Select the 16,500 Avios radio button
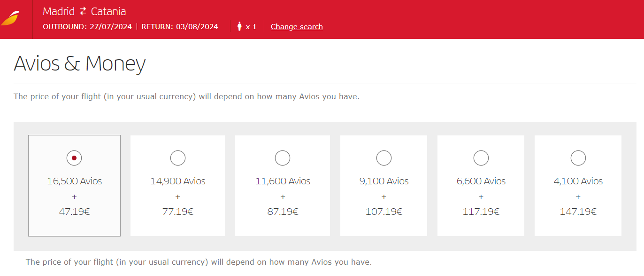Screen dimensions: 644x276 (74, 158)
